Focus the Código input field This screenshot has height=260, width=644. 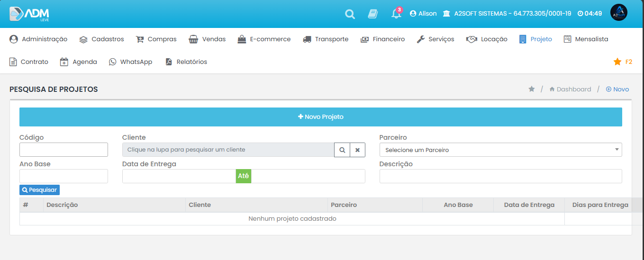coord(63,150)
